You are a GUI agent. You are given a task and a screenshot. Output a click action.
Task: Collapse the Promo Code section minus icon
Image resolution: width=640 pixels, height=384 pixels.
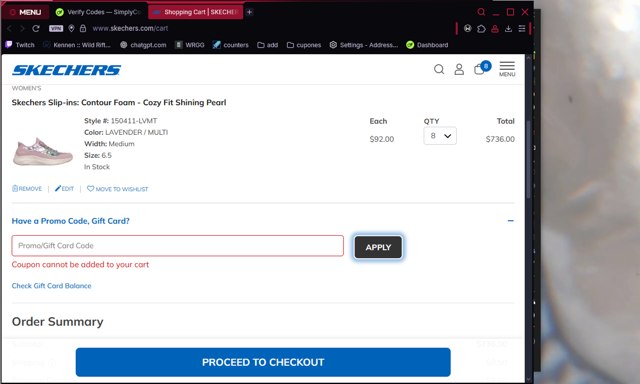pos(510,221)
